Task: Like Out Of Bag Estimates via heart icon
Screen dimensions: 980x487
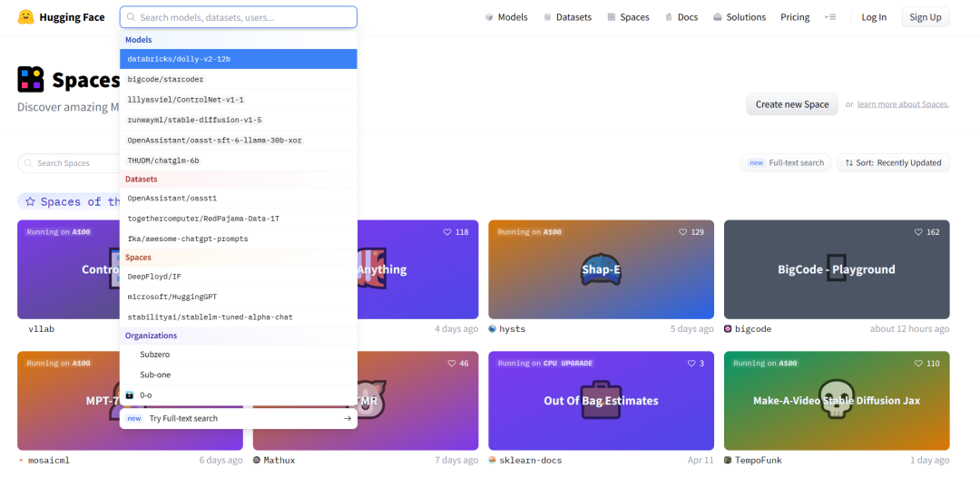Action: point(691,364)
